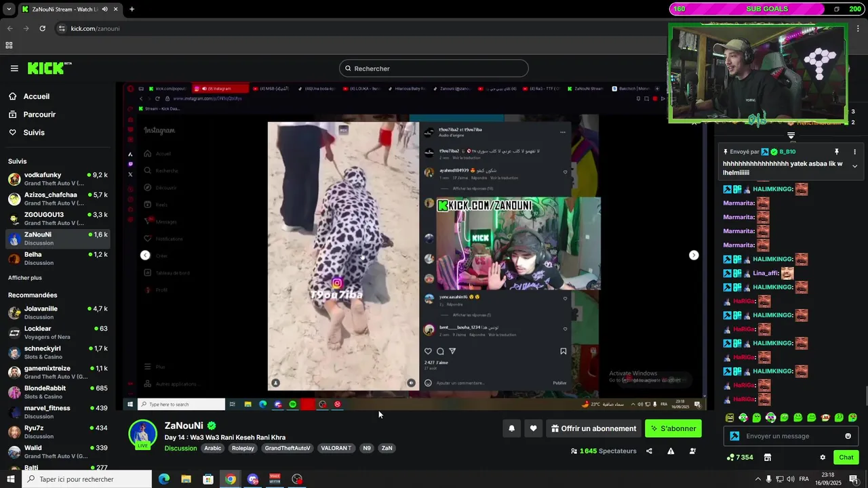Open gamemixtreize recommended channel

[x=58, y=372]
